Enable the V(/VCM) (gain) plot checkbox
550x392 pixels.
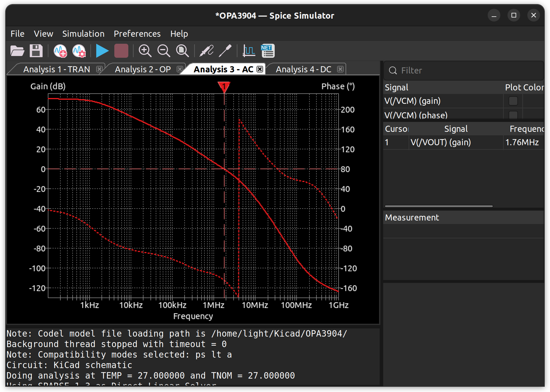(x=513, y=101)
